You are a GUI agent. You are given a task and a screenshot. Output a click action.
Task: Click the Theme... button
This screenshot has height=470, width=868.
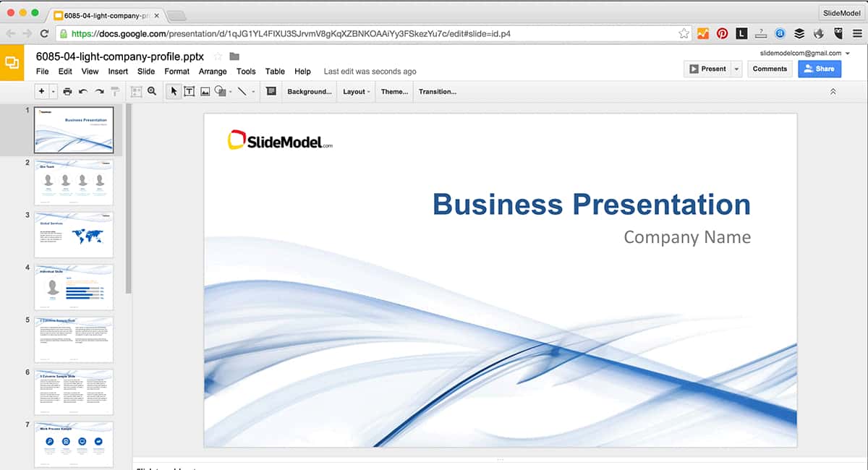pyautogui.click(x=394, y=92)
